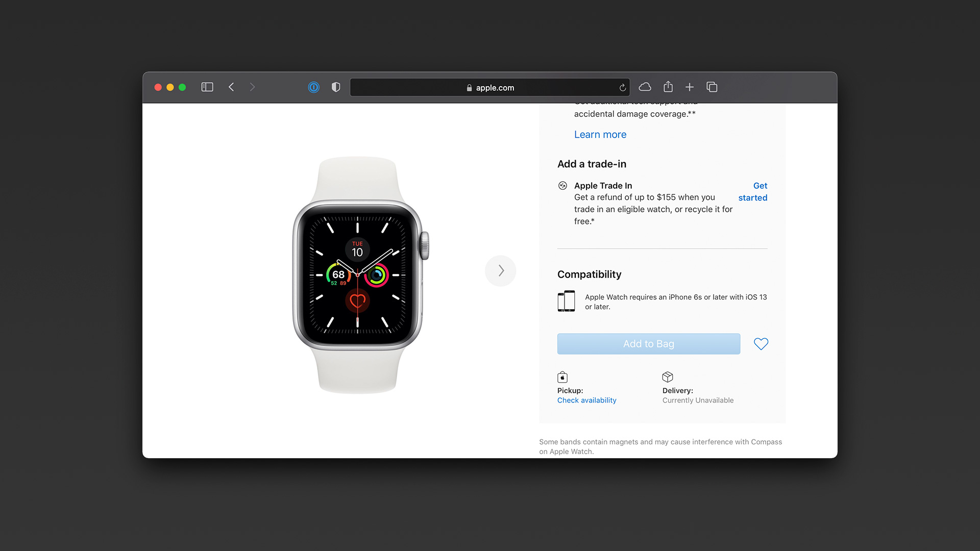Click the apple.com address bar
The height and width of the screenshot is (551, 980).
[x=490, y=88]
